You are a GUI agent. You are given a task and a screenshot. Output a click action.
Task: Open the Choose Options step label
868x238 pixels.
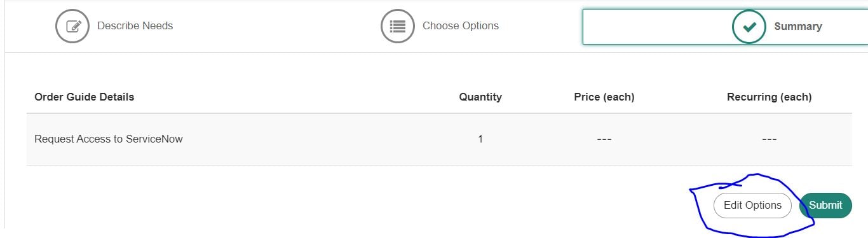461,26
